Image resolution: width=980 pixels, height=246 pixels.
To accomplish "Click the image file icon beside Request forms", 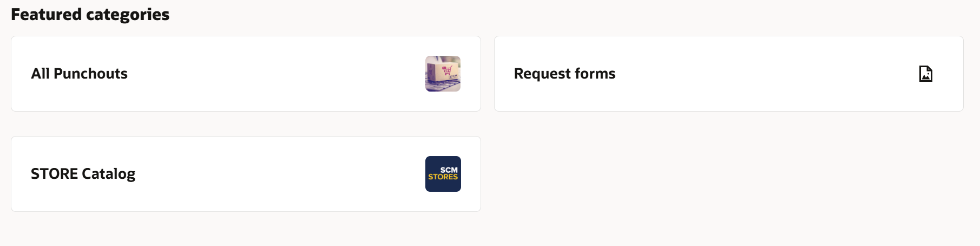I will pos(925,74).
